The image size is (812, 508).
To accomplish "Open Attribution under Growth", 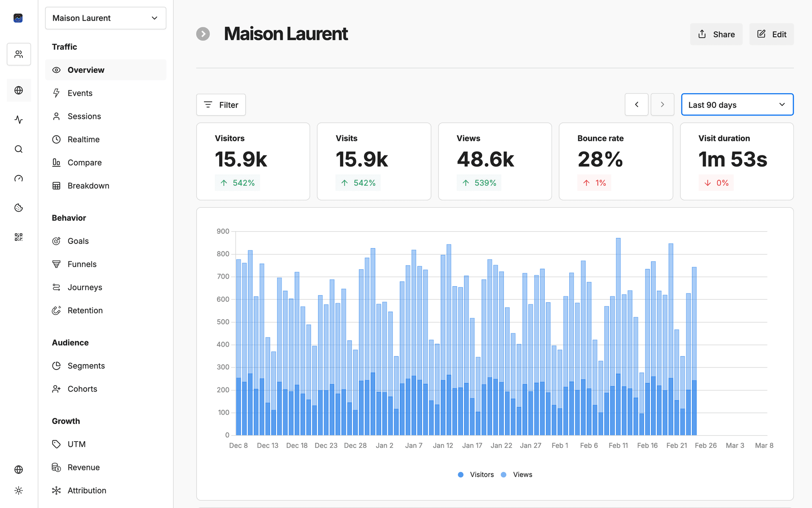I will coord(106,491).
